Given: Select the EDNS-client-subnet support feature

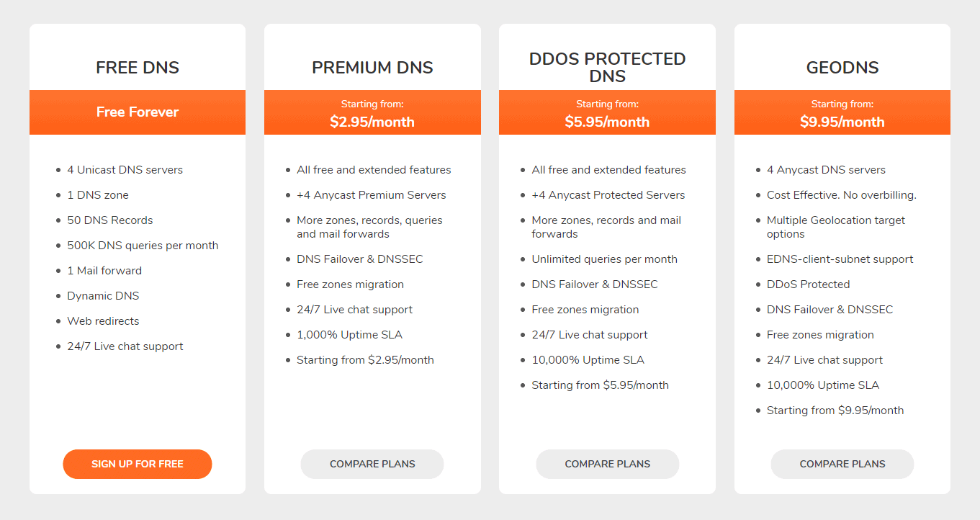Looking at the screenshot, I should click(x=840, y=259).
